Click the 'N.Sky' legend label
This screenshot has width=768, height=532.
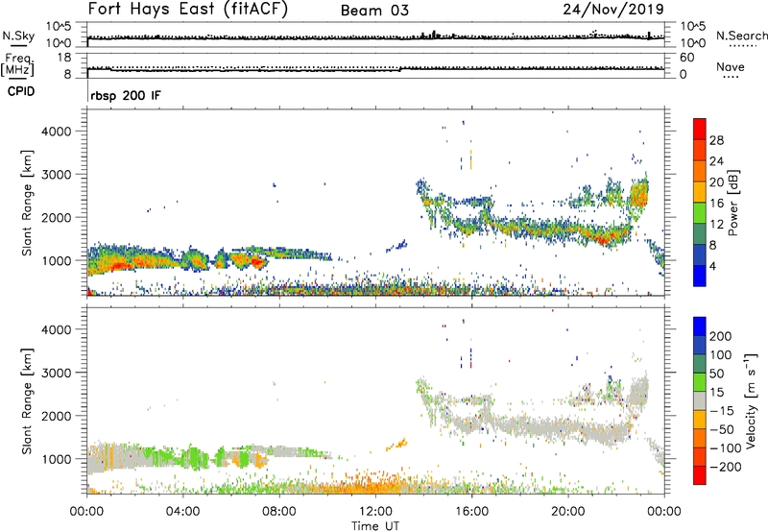point(18,36)
